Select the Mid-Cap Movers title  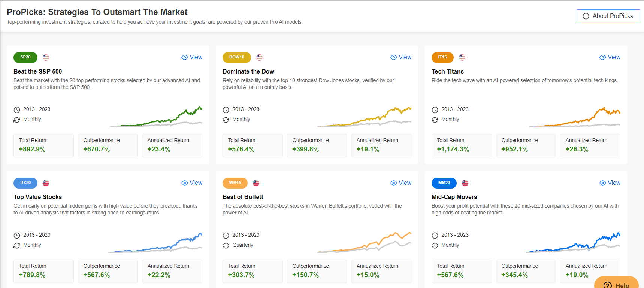(454, 197)
